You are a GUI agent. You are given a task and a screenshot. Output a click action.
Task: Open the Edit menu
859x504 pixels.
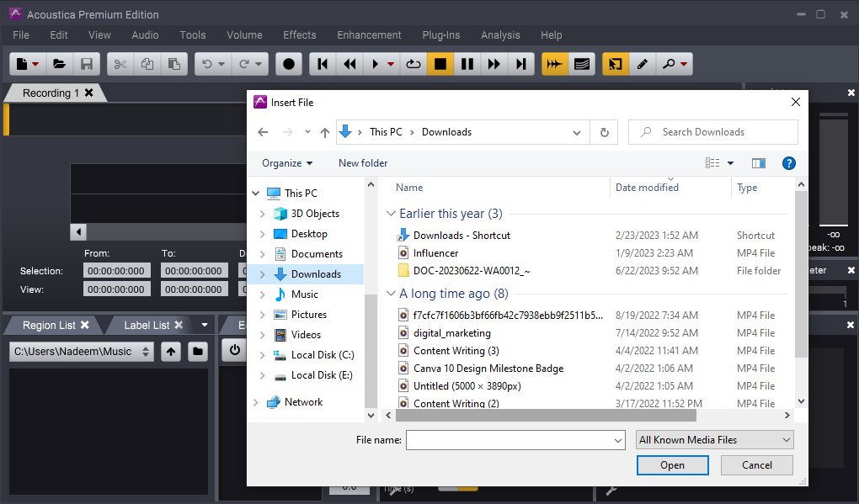tap(59, 35)
